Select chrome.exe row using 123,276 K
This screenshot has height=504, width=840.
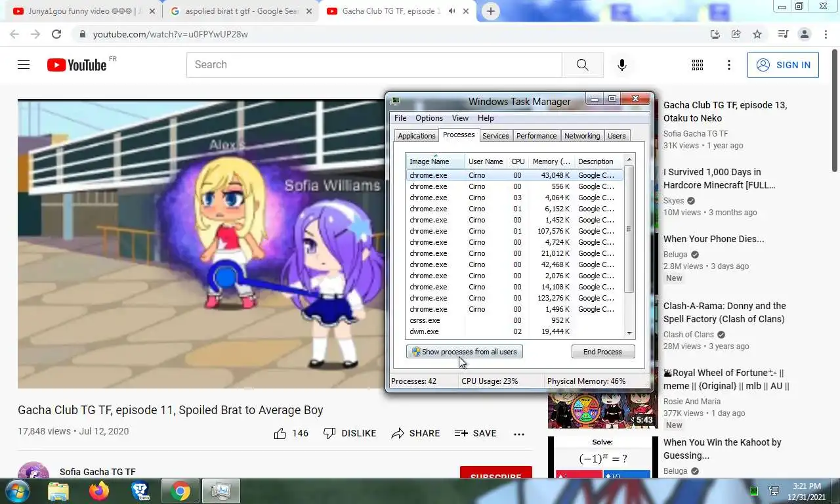click(514, 298)
